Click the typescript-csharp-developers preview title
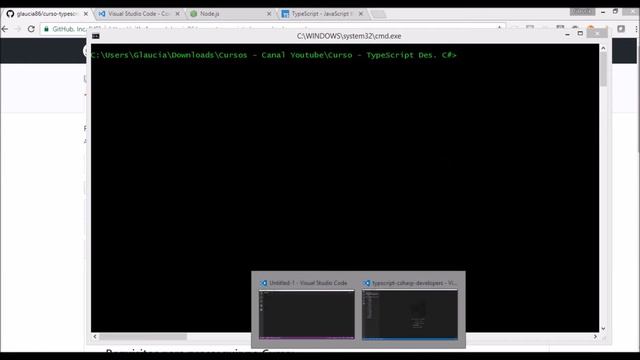 pos(415,283)
